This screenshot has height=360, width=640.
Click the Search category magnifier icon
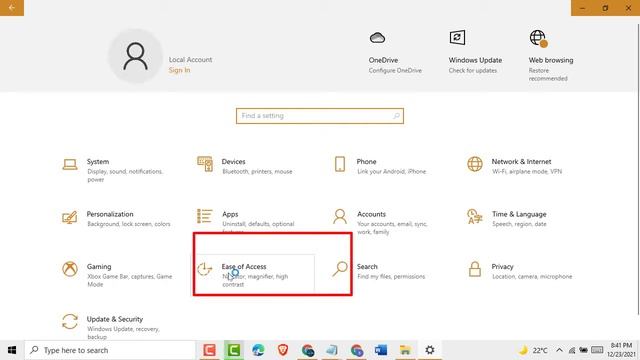(340, 269)
